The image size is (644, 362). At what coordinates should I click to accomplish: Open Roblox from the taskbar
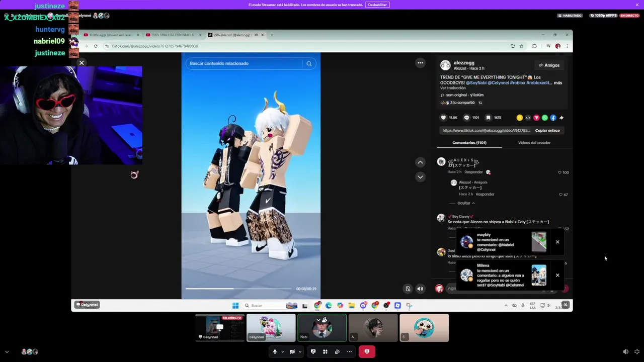(397, 305)
